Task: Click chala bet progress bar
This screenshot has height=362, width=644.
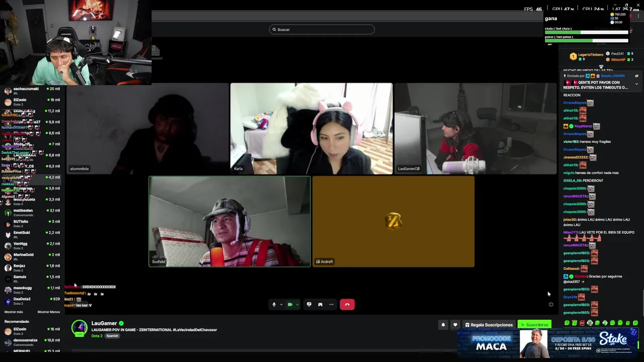Action: click(x=587, y=33)
